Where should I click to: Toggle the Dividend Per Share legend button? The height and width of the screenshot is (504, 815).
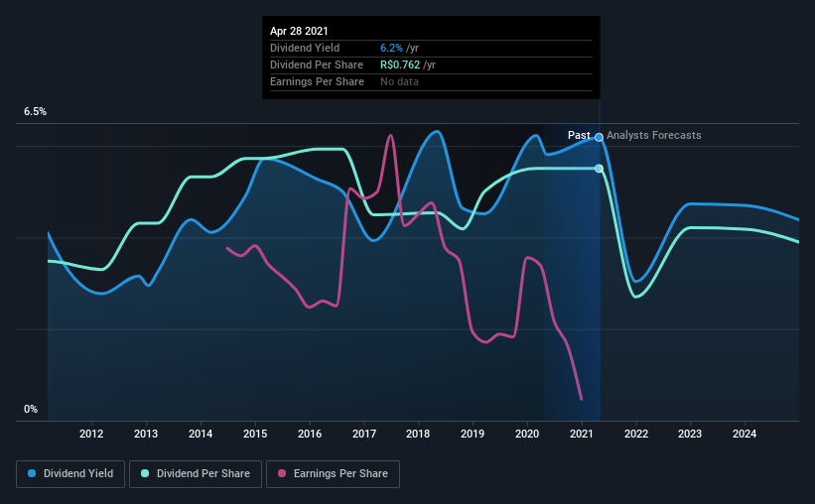click(196, 474)
